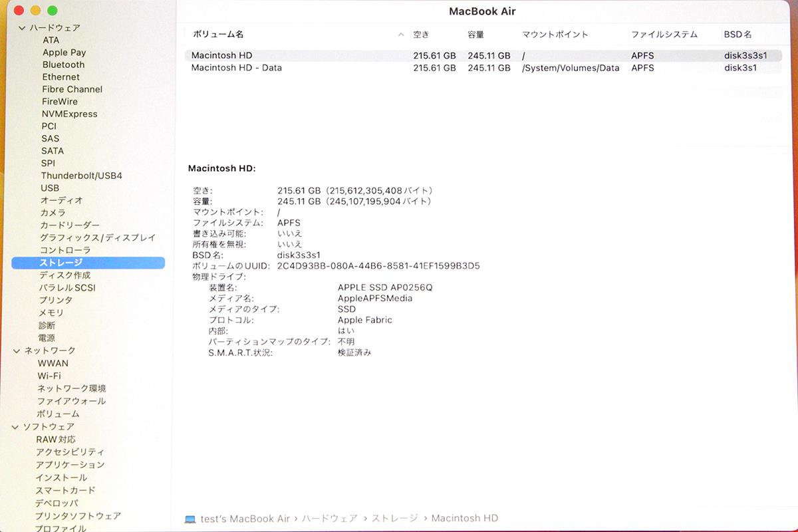Select デベロッパ in the sidebar

click(x=57, y=503)
